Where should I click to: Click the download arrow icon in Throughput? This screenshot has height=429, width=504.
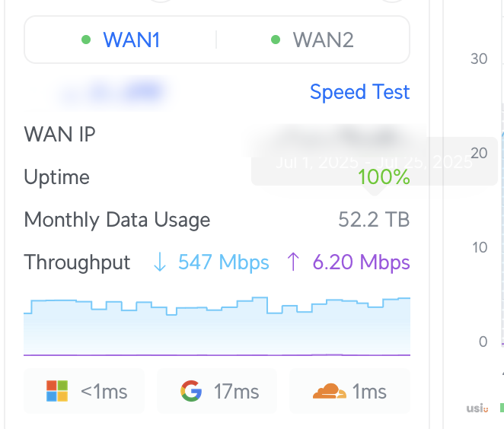click(x=160, y=262)
